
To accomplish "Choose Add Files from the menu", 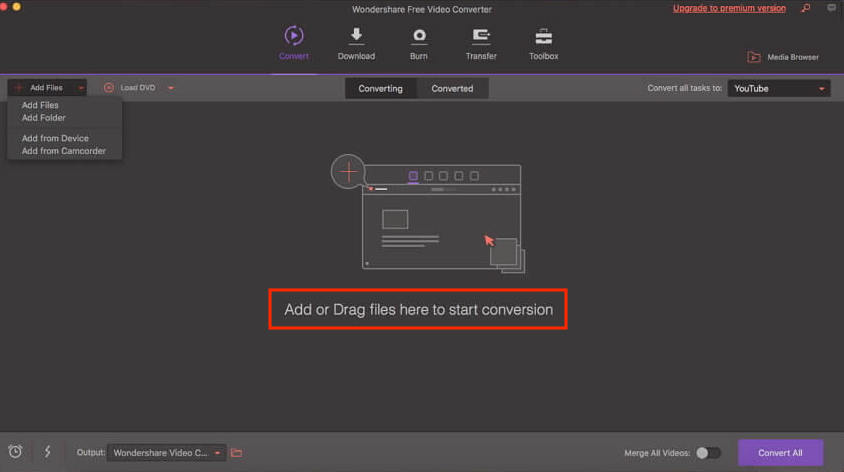I will [x=40, y=105].
